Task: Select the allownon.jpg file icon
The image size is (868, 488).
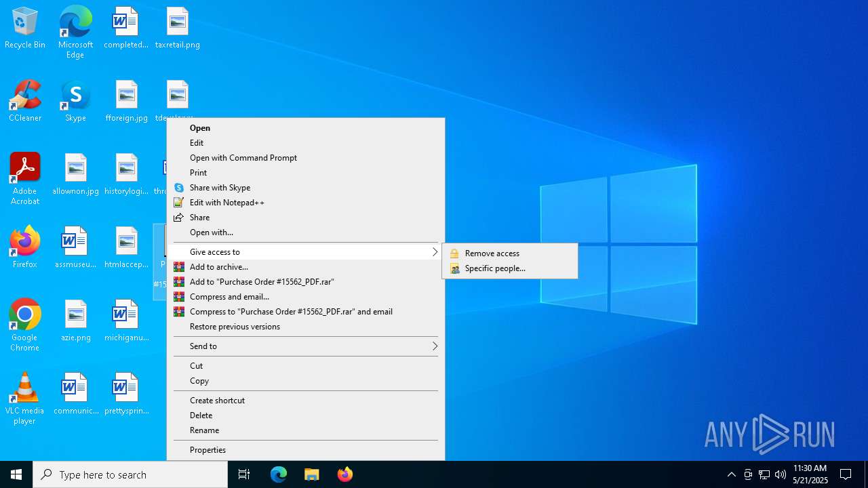Action: (x=75, y=175)
